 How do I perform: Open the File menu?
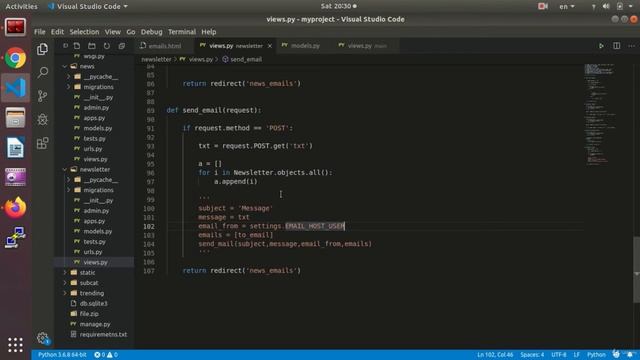40,32
